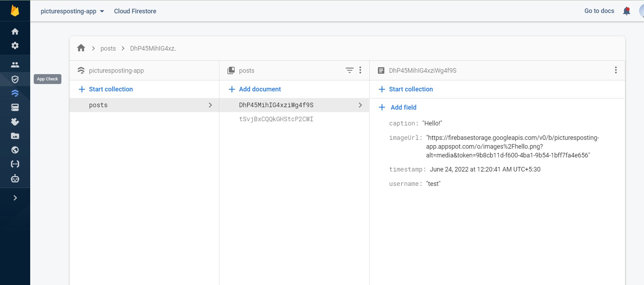The height and width of the screenshot is (285, 644).
Task: Go to docs link
Action: pyautogui.click(x=599, y=11)
